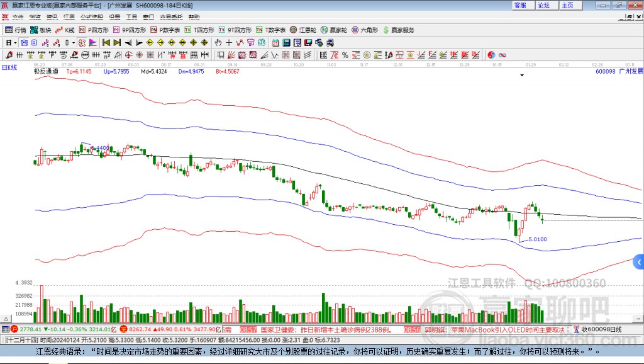Click the 主页 button
644x364 pixels.
(x=571, y=5)
